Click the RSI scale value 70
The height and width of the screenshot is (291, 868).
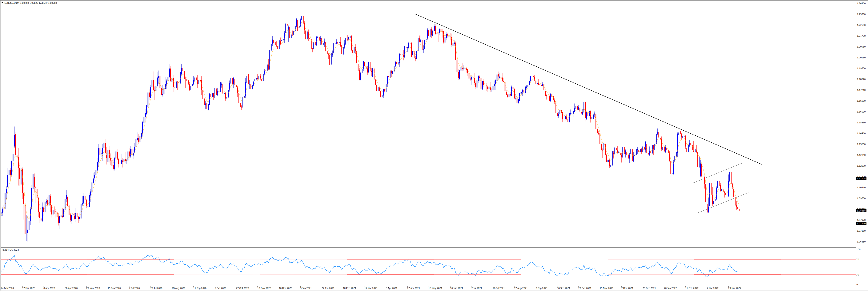(x=858, y=260)
